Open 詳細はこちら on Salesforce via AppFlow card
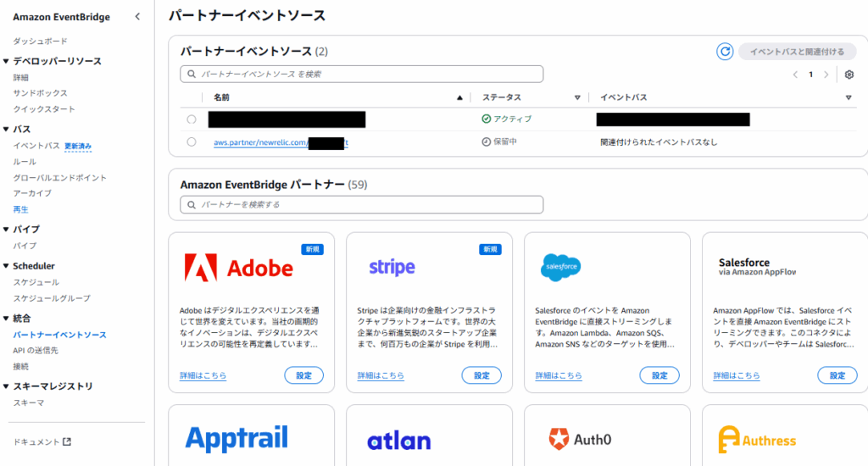 tap(737, 375)
